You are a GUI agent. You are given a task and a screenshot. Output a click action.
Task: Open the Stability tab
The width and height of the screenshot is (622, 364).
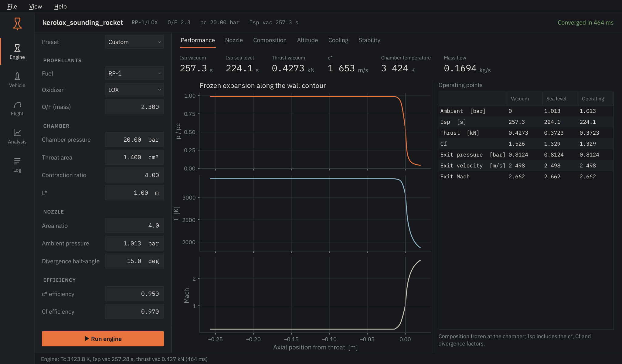tap(369, 40)
